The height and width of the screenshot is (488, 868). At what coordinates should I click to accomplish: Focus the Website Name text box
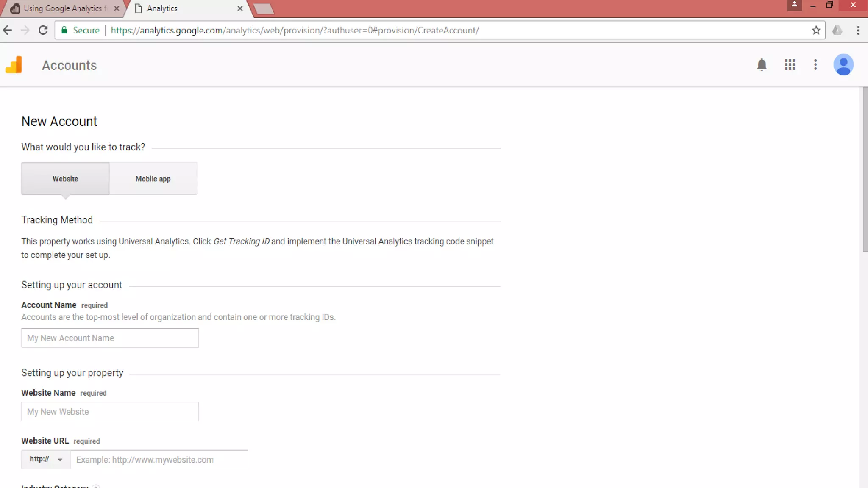coord(110,412)
